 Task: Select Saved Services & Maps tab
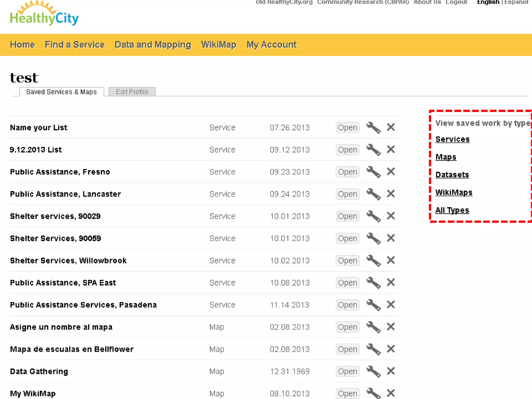(x=62, y=92)
